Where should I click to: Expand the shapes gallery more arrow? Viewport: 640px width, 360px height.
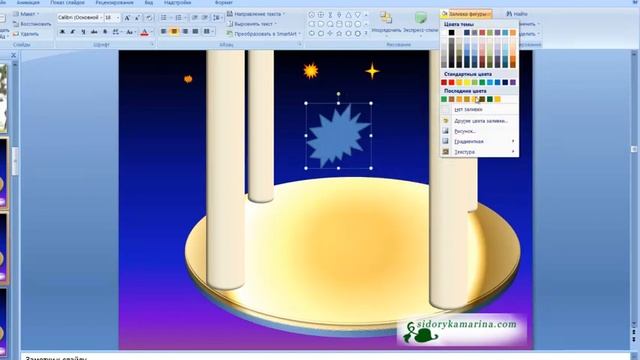coord(366,34)
